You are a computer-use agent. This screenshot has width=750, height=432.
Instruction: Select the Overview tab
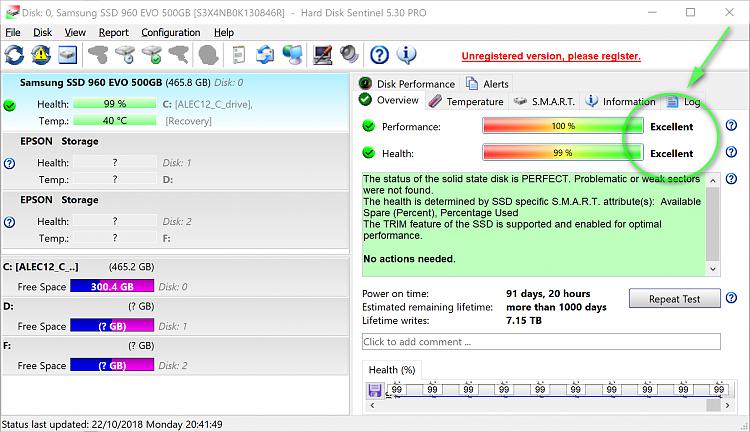coord(389,100)
